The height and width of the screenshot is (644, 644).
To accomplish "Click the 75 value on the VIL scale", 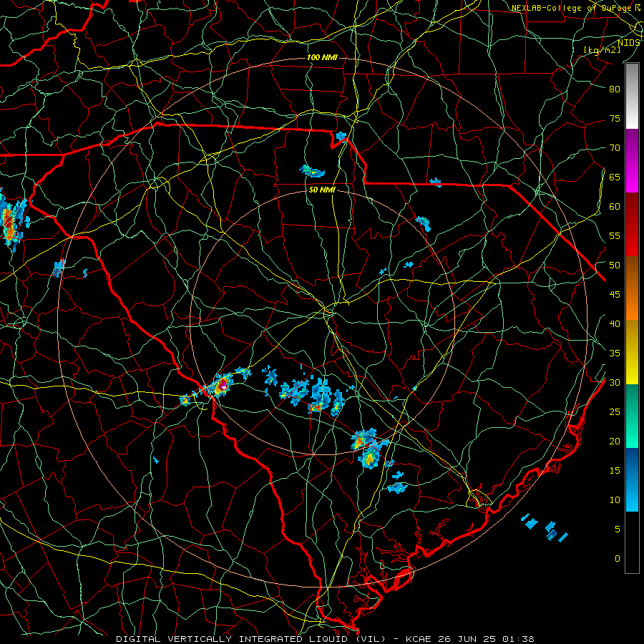I will click(x=615, y=119).
